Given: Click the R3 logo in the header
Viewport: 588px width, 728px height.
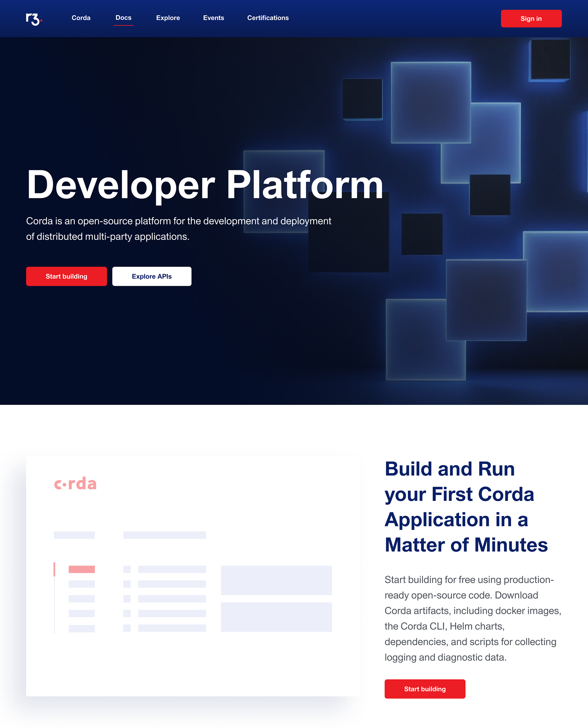Looking at the screenshot, I should (34, 19).
